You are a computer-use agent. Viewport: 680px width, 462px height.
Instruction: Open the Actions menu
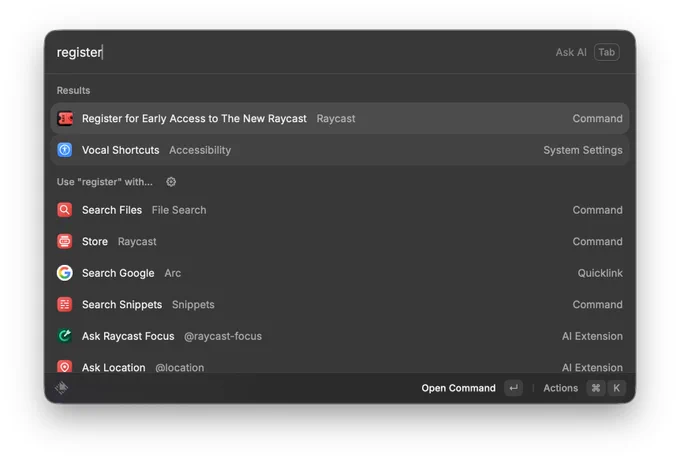point(561,388)
